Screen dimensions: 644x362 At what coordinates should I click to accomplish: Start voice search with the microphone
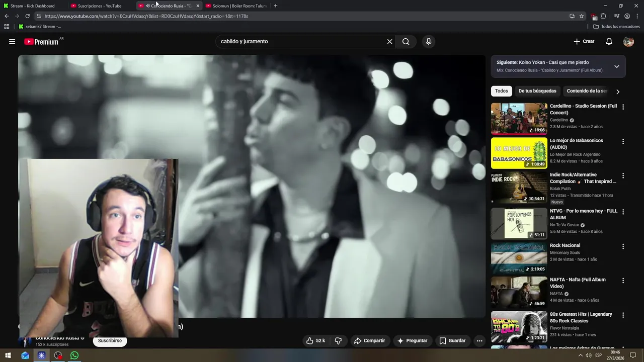click(x=429, y=42)
